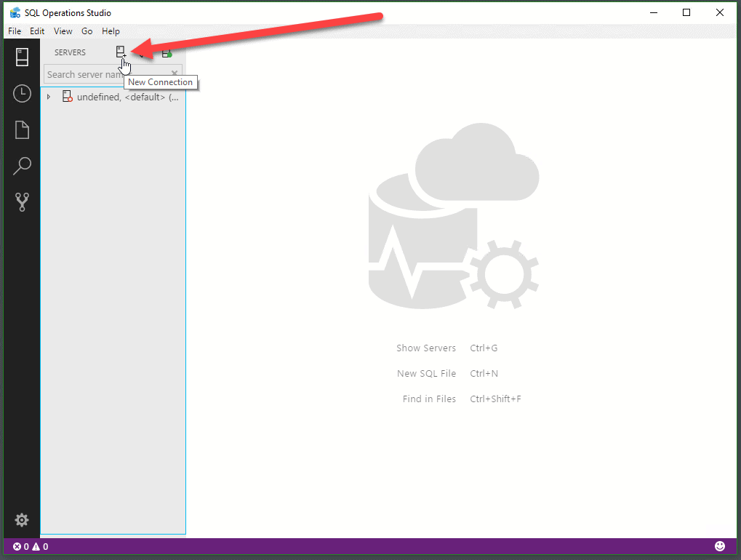The image size is (741, 560).
Task: Open the Manage gear icon
Action: 22,520
